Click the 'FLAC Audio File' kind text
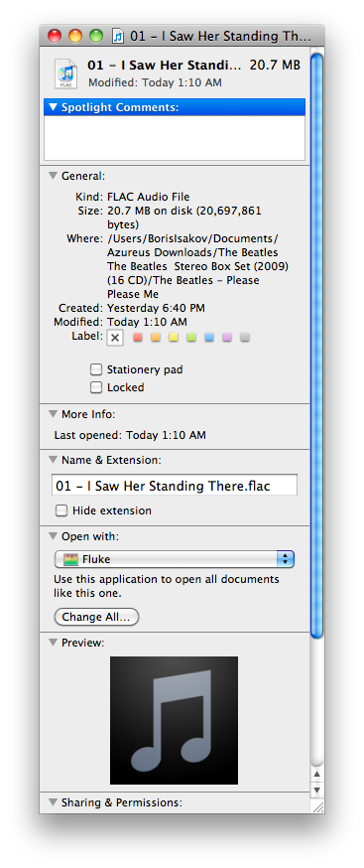This screenshot has height=868, width=364. [x=148, y=197]
